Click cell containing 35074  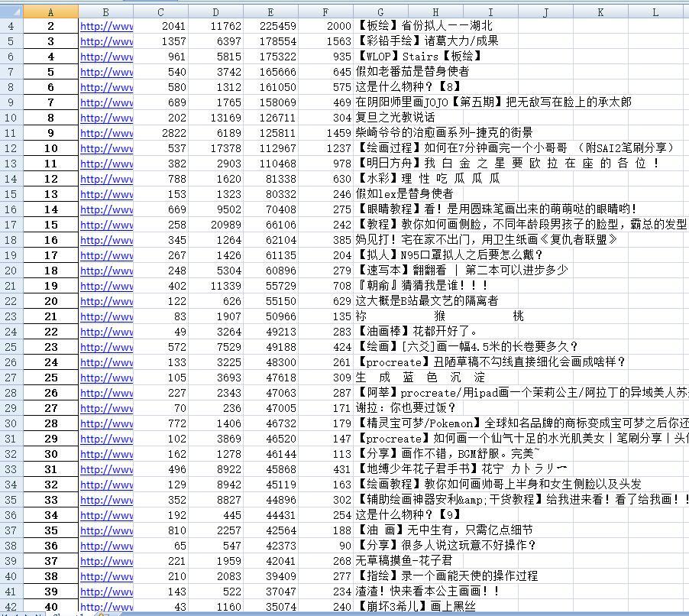tap(270, 607)
